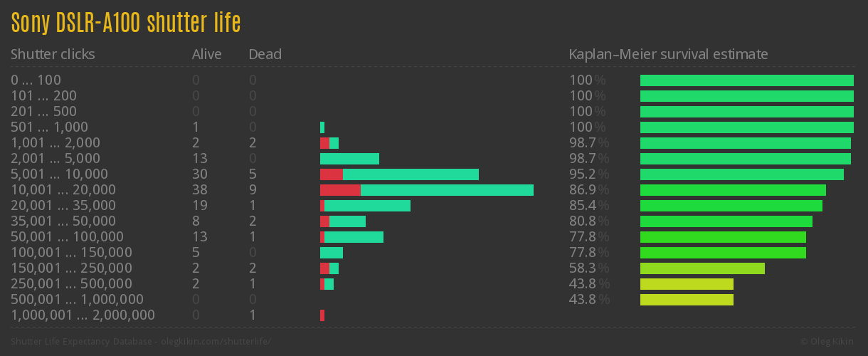Click the "10,001 ... 20,000" row label
Viewport: 868px width, 356px height.
coord(63,190)
